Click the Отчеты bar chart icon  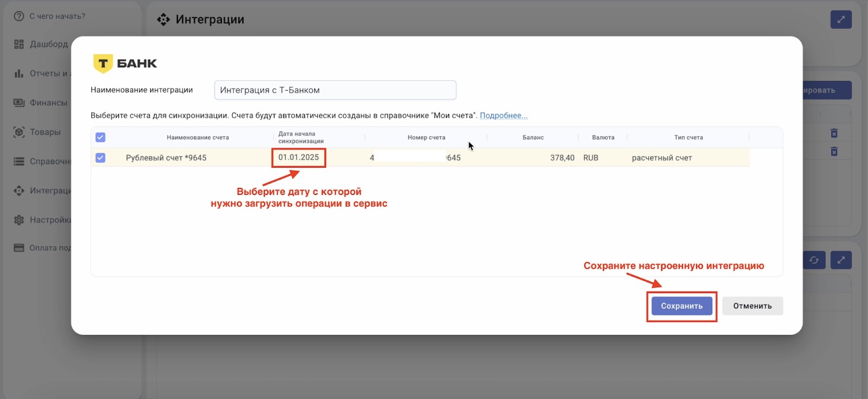click(19, 73)
